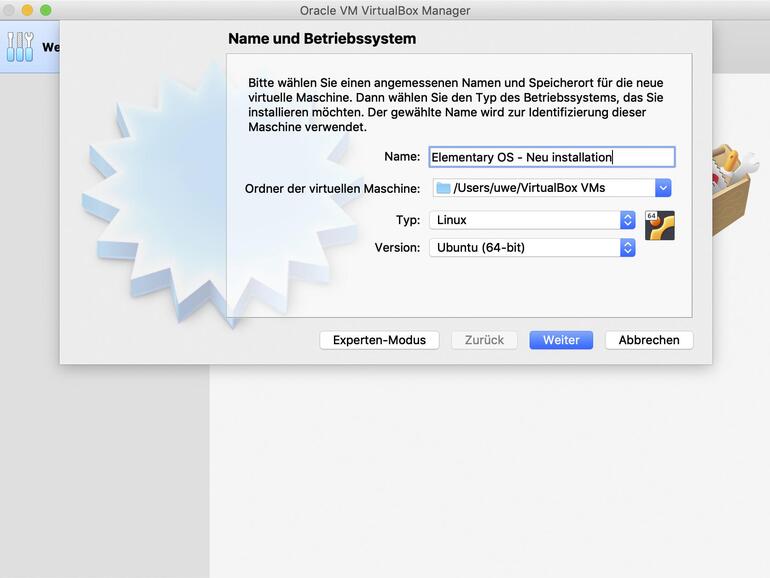The width and height of the screenshot is (770, 578).
Task: Switch to Experten-Modus
Action: point(379,340)
